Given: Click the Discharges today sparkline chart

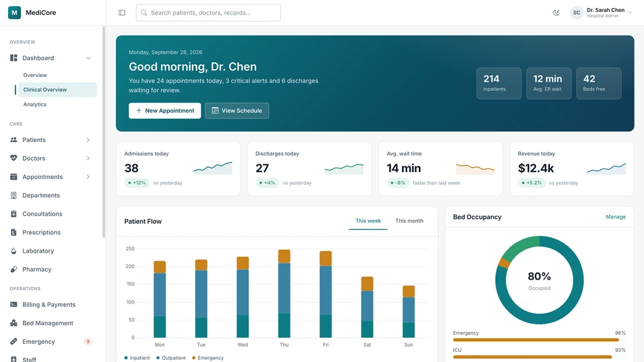Looking at the screenshot, I should [x=343, y=169].
